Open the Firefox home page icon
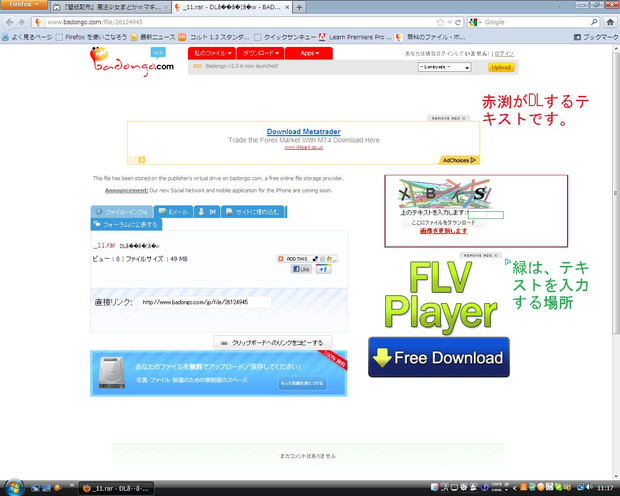This screenshot has height=496, width=620. click(x=610, y=22)
